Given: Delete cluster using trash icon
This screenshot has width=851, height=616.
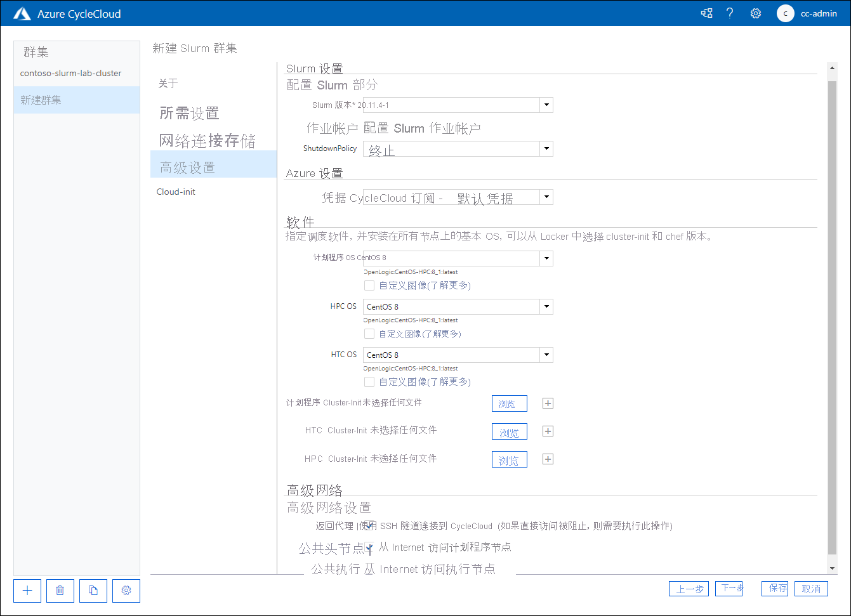Looking at the screenshot, I should click(60, 591).
